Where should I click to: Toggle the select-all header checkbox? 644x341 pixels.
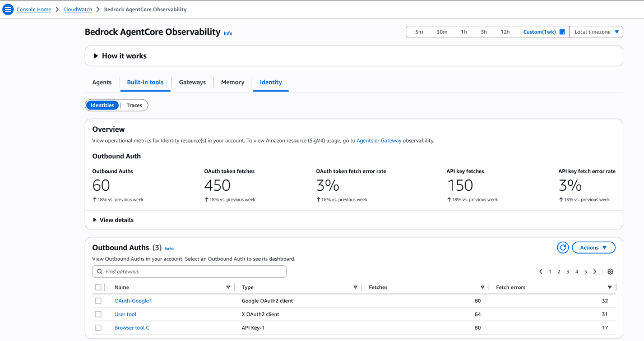coord(99,287)
